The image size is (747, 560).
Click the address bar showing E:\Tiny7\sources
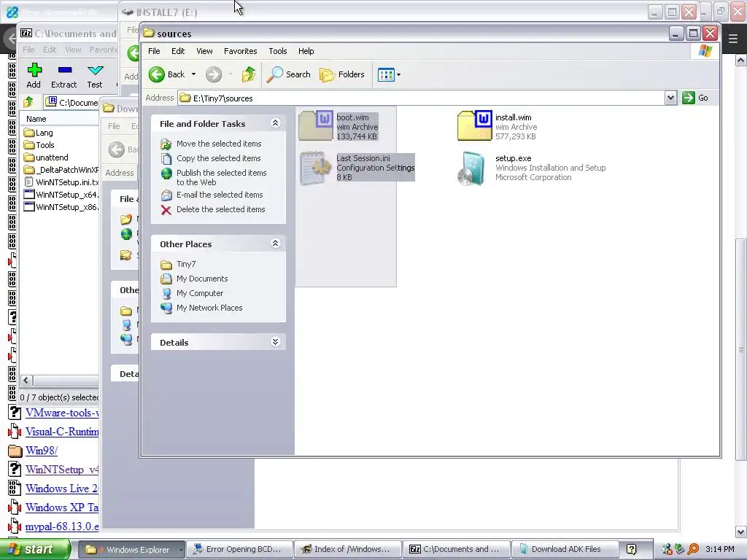[422, 98]
